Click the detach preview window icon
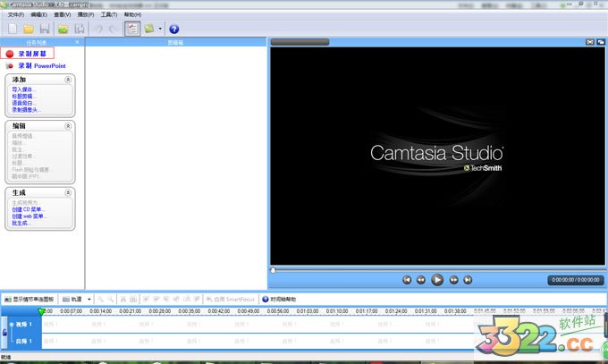The width and height of the screenshot is (608, 364). [601, 42]
